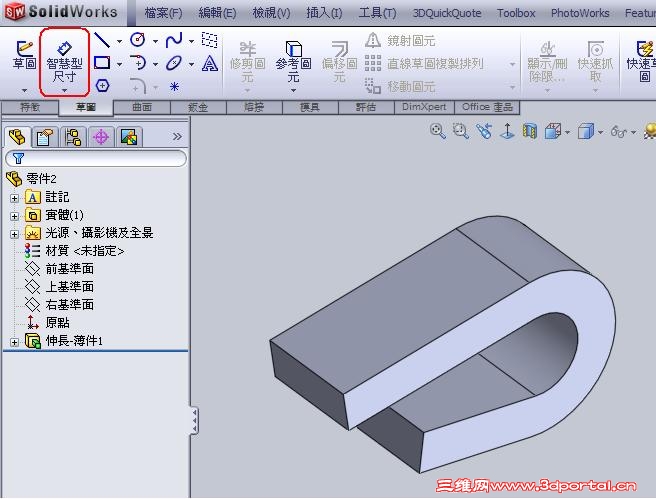Open the 工具(T) menu
This screenshot has width=656, height=499.
[x=377, y=13]
